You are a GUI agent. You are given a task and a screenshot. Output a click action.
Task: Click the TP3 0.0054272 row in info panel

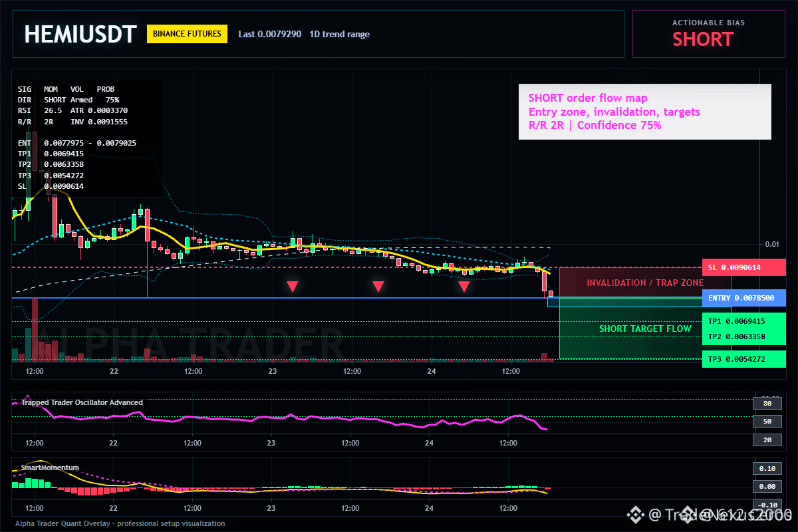click(x=51, y=175)
